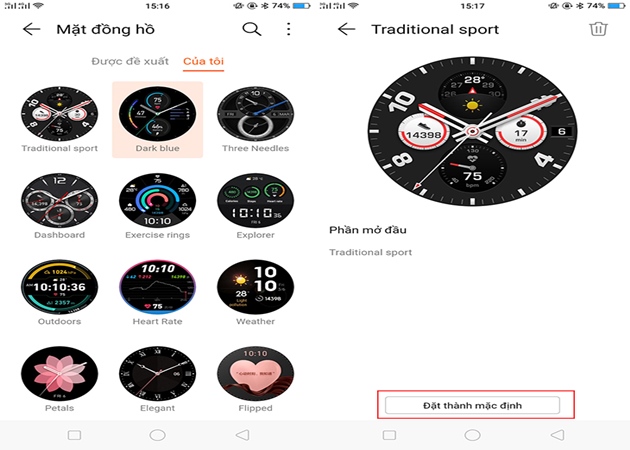Tap the left Android home circle

(x=158, y=435)
